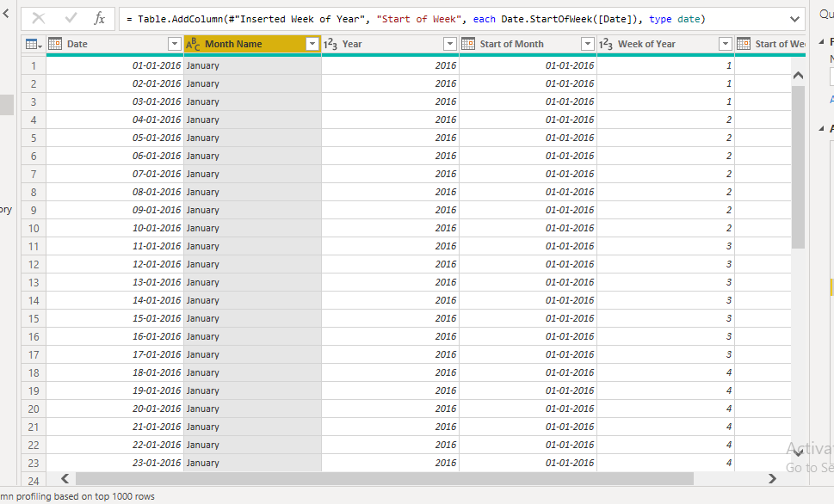Image resolution: width=834 pixels, height=504 pixels.
Task: Select row number 12
Action: pos(34,265)
